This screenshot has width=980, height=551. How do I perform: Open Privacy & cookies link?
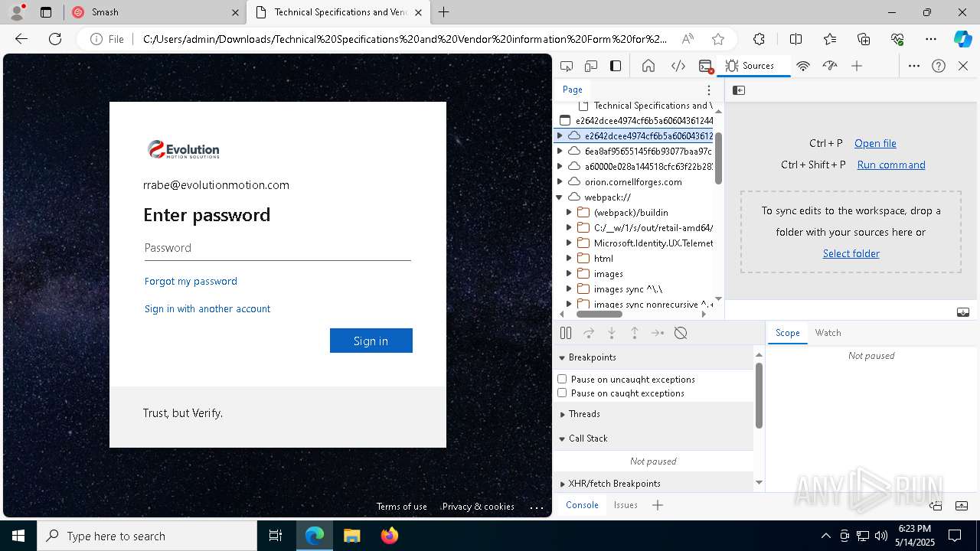click(479, 507)
